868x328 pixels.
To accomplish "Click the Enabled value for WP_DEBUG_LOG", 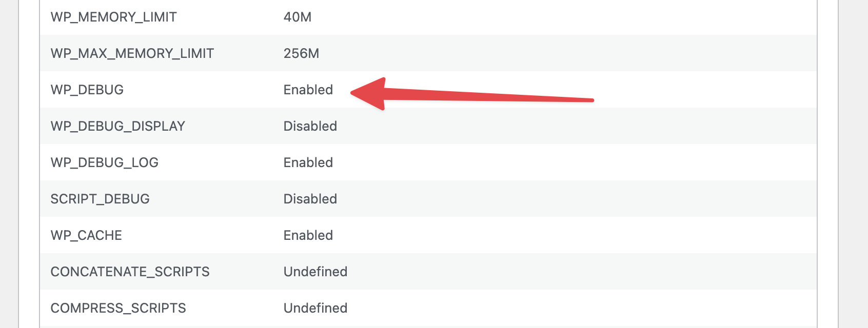I will [x=308, y=163].
